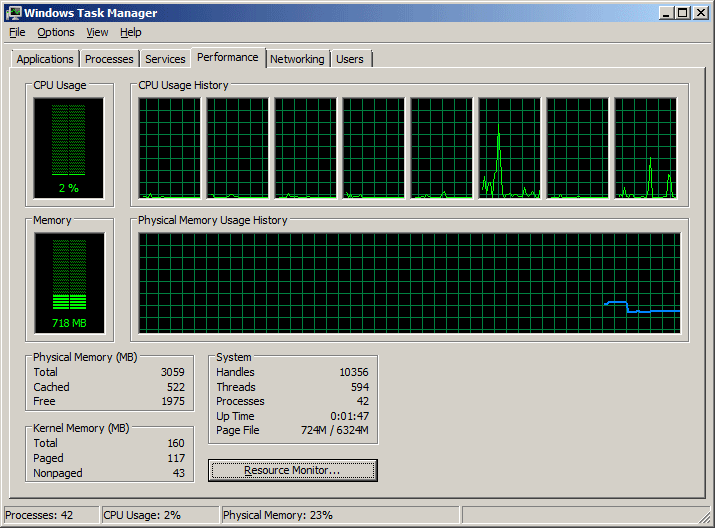This screenshot has height=528, width=715.
Task: Open the View menu
Action: (97, 32)
